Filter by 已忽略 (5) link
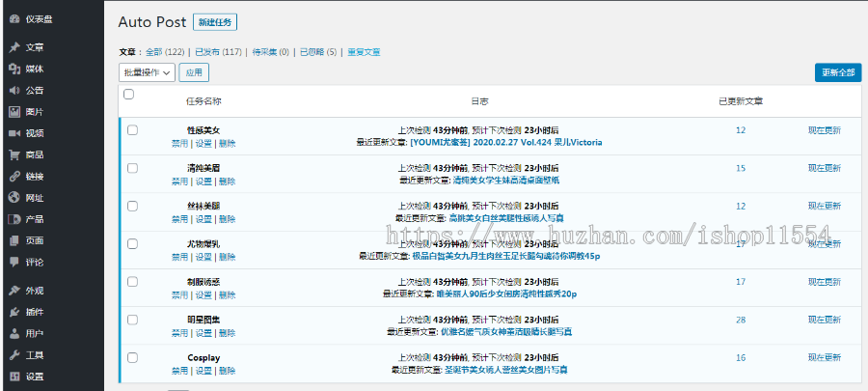 (318, 52)
